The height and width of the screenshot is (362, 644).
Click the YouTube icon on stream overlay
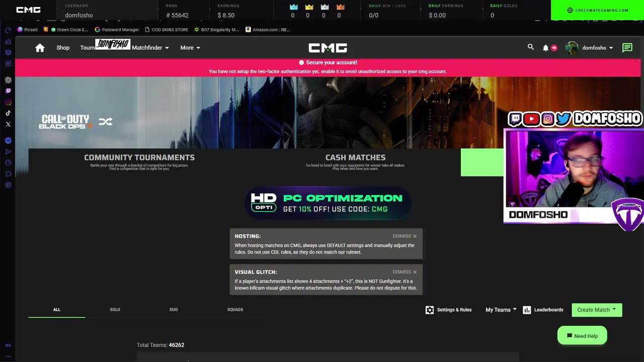(x=531, y=119)
